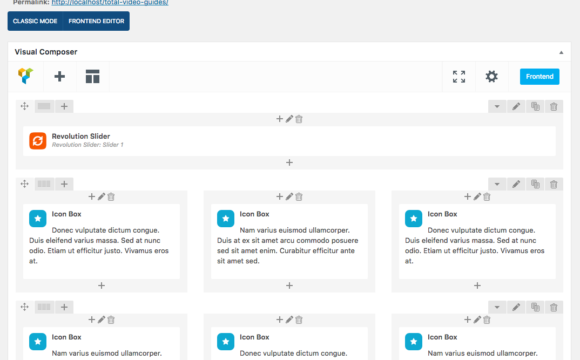The height and width of the screenshot is (360, 580).
Task: Collapse the first row using arrow toggle
Action: [497, 107]
